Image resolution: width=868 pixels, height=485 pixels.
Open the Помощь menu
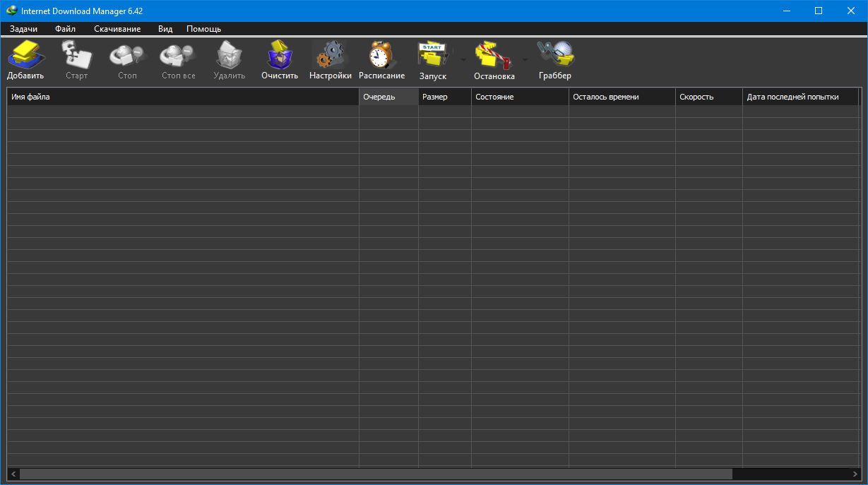tap(203, 29)
